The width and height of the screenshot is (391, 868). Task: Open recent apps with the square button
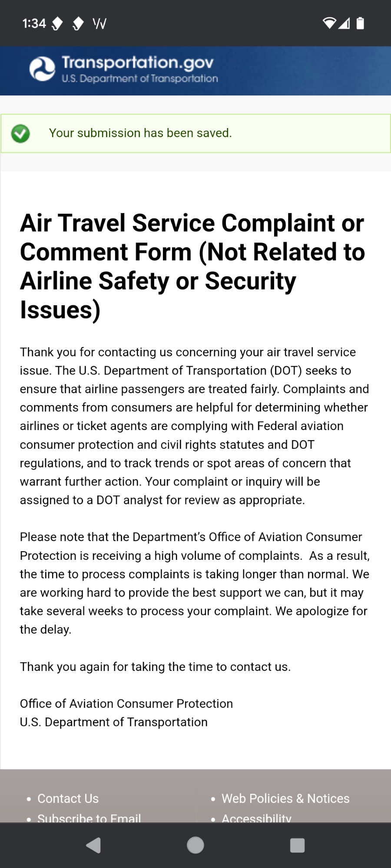297,845
